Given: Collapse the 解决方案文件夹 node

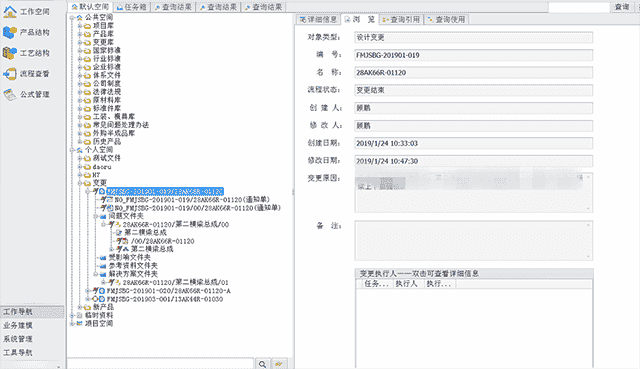Looking at the screenshot, I should pyautogui.click(x=96, y=274).
